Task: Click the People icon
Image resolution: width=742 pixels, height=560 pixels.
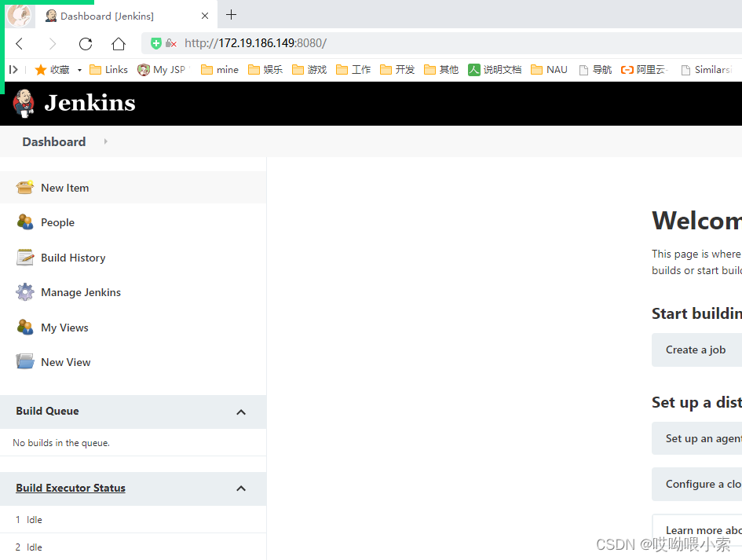Action: pos(24,221)
